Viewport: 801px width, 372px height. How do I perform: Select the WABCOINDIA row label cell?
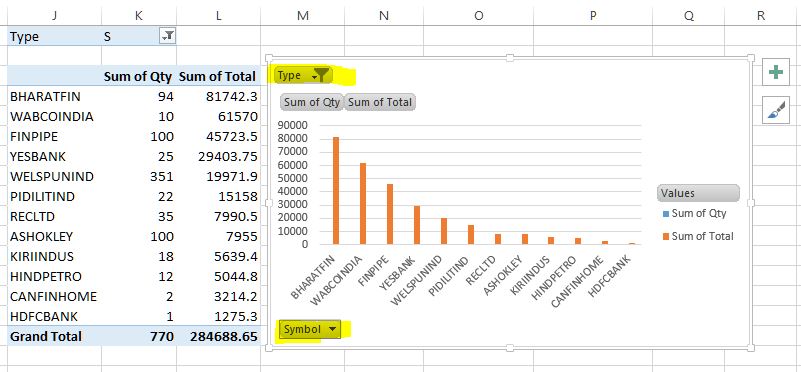click(55, 116)
